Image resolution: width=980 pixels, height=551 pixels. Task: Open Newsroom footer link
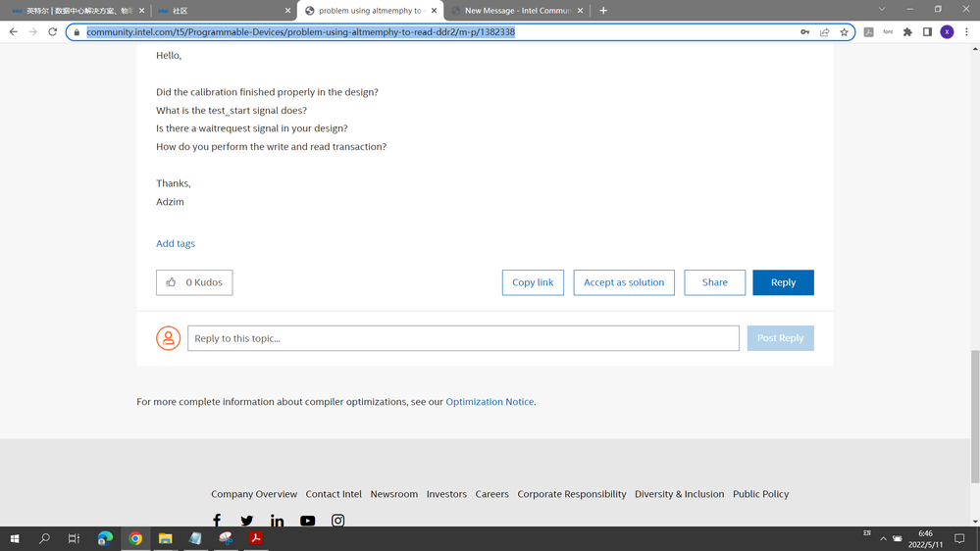tap(393, 494)
